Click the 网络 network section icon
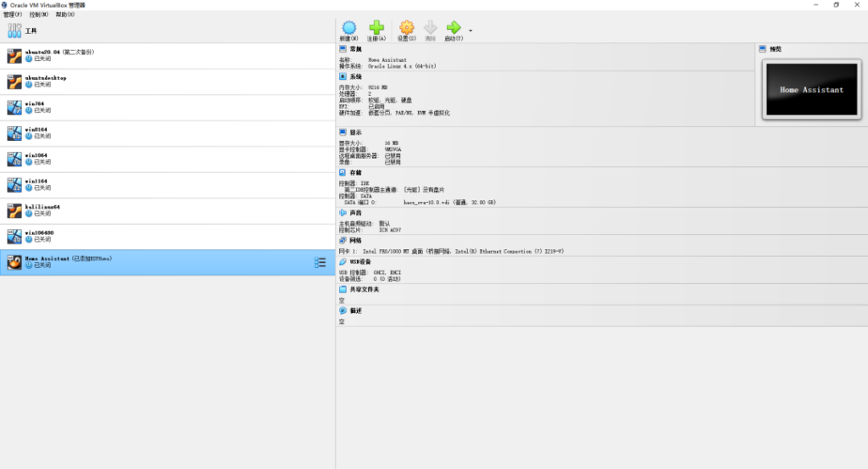 point(342,240)
